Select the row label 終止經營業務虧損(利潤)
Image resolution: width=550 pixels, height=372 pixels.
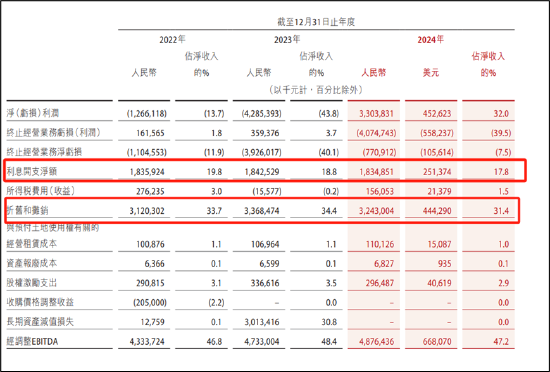pos(53,133)
